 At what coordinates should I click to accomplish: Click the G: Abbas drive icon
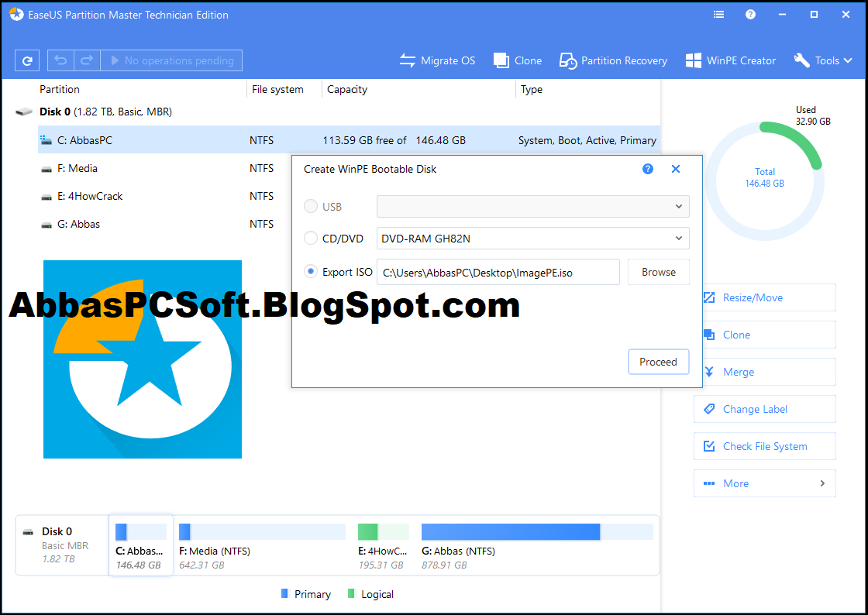point(46,225)
